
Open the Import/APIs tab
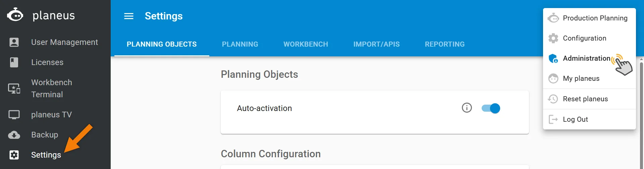(x=377, y=44)
